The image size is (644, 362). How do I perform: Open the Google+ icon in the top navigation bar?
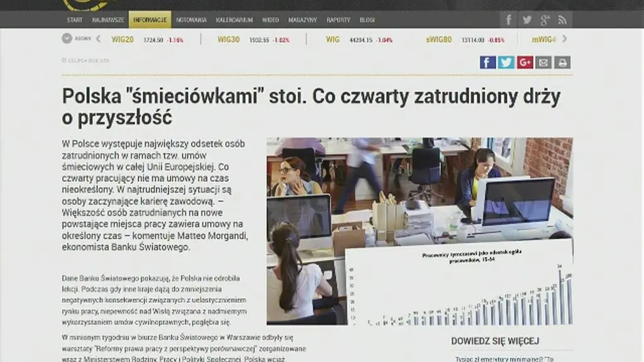(545, 20)
